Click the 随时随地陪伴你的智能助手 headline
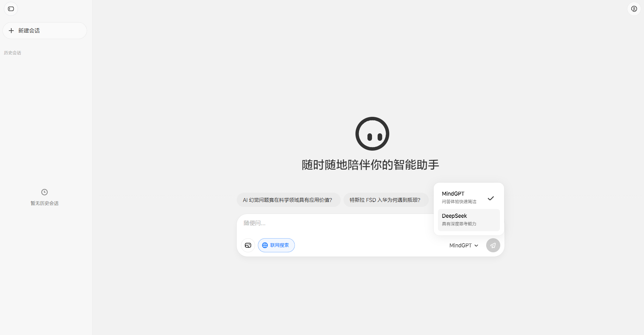 click(x=370, y=165)
